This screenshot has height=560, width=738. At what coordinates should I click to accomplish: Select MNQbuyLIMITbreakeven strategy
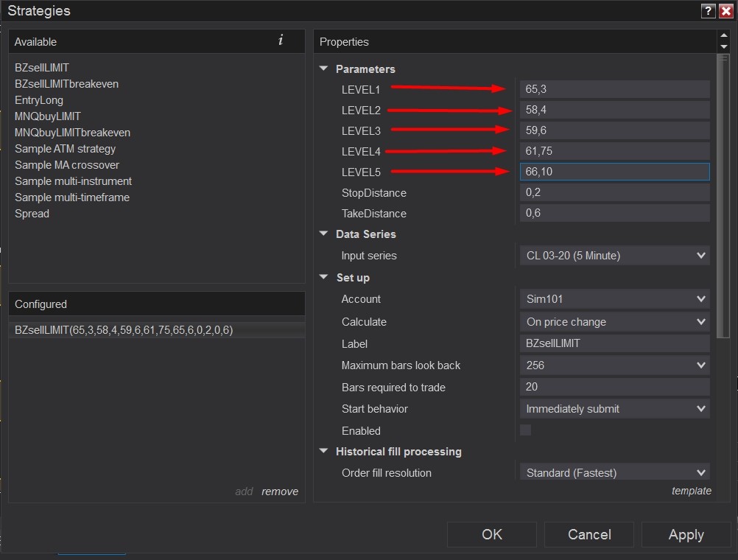point(72,133)
